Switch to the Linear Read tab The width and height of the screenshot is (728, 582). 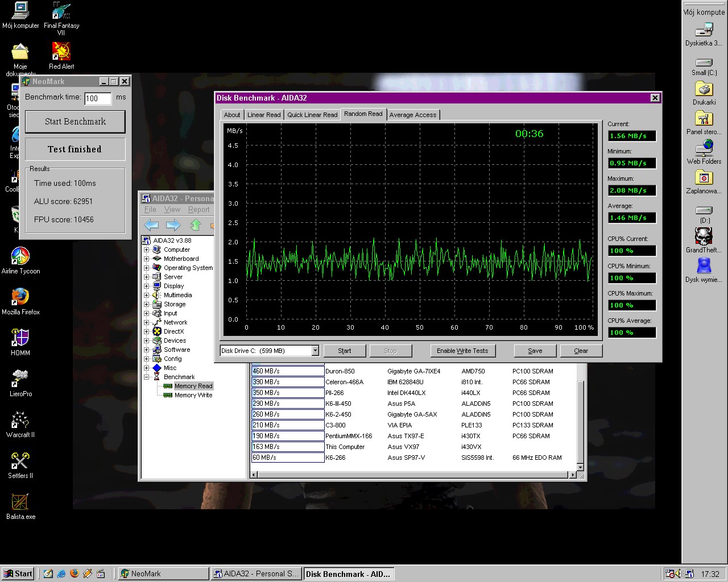(x=264, y=115)
